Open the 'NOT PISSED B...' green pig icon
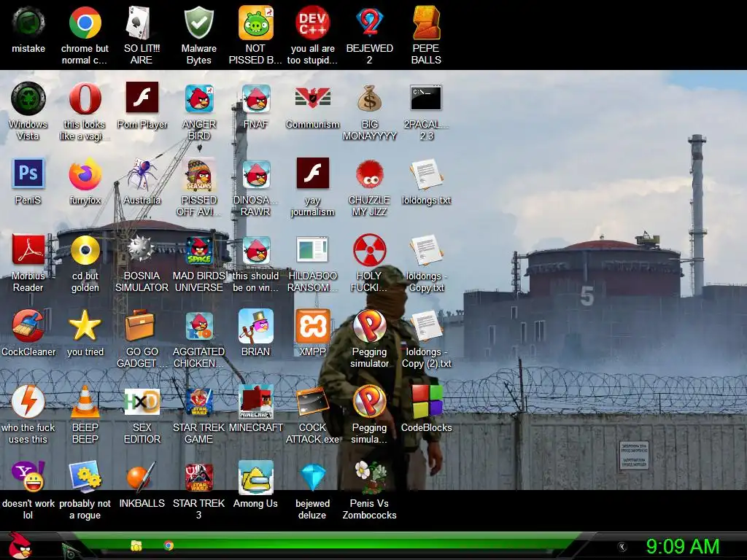747x560 pixels. (x=255, y=23)
